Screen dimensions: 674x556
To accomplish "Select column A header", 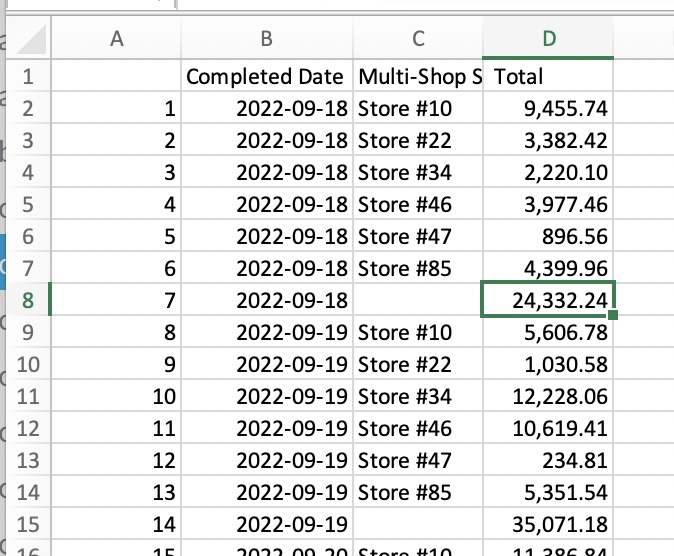I will [x=117, y=39].
